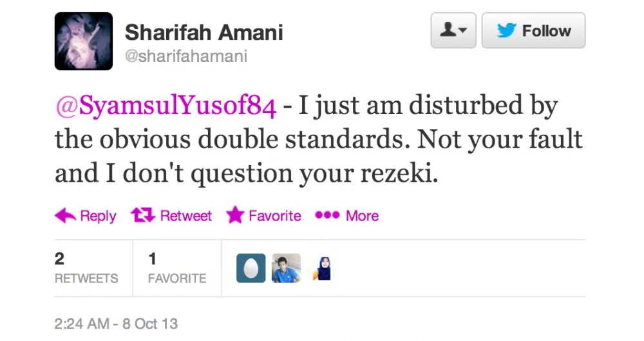Screen dimensions: 644x341
Task: Open the blue-shirt man's avatar
Action: point(286,268)
